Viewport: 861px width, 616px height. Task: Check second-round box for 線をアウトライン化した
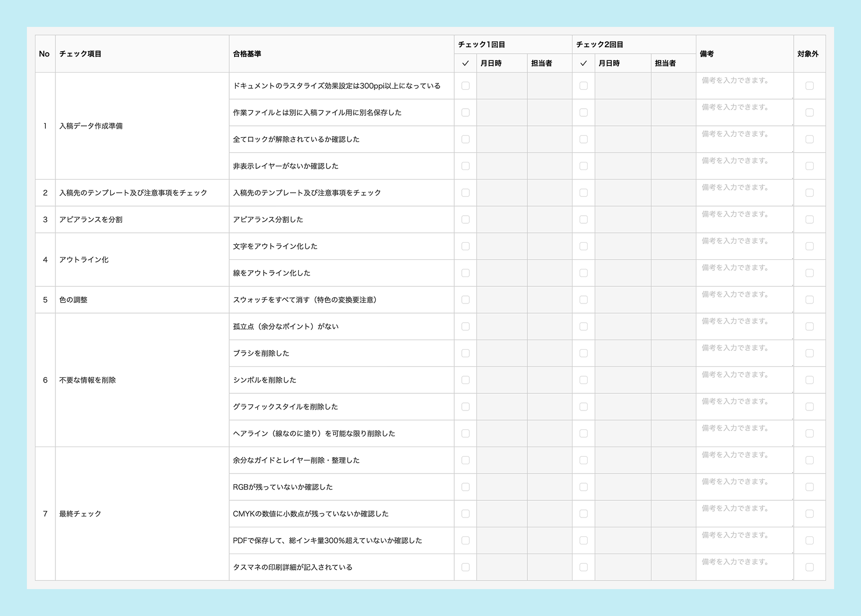(583, 273)
